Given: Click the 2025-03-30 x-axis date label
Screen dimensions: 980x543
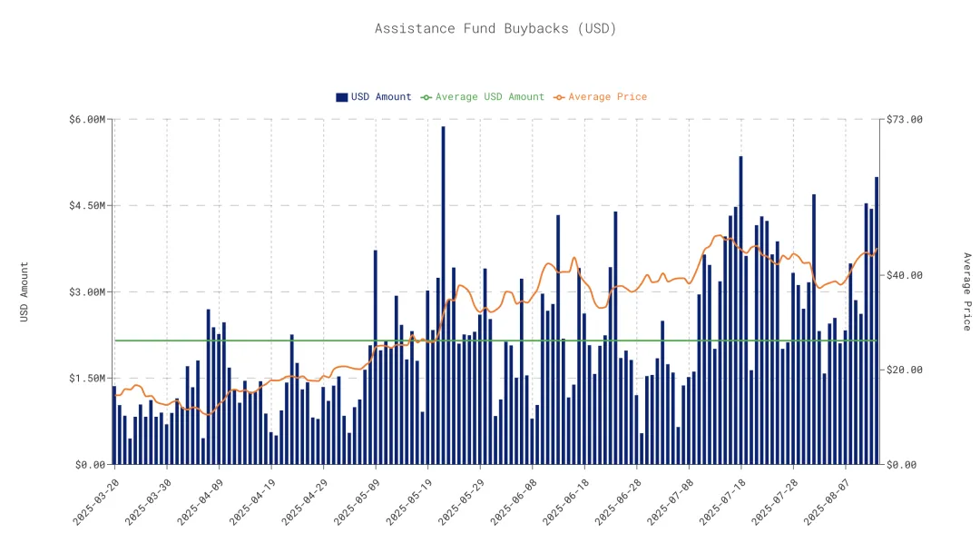Looking at the screenshot, I should [148, 502].
